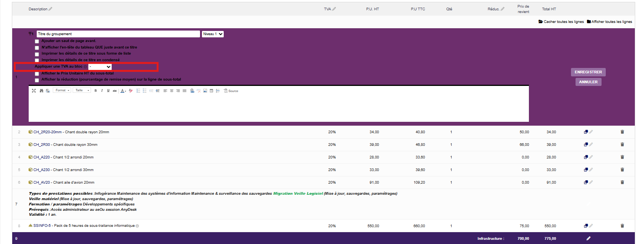Screen dimensions: 644x244
Task: Apply bold formatting in editor
Action: (96, 90)
